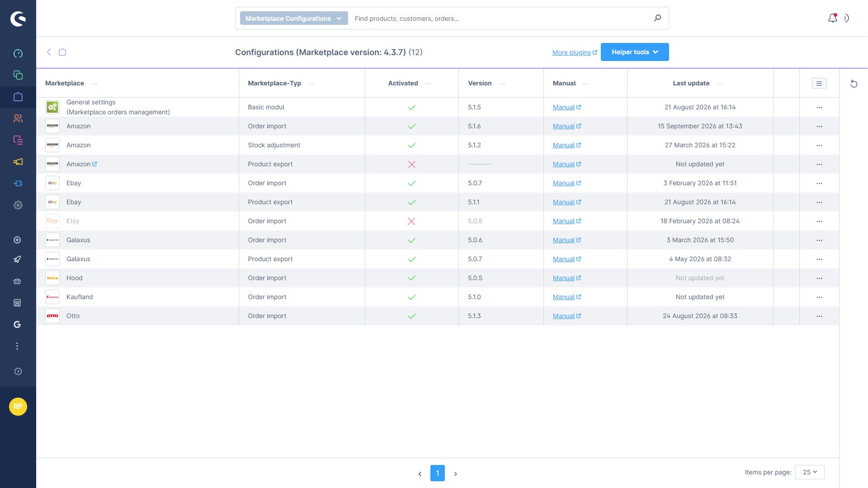Expand the sidebar with circled arrow icon
This screenshot has height=488, width=868.
[18, 371]
